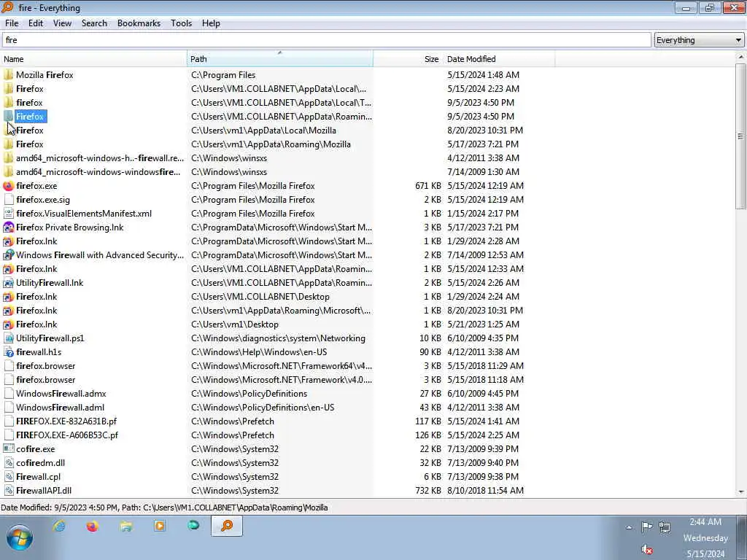Screen dimensions: 747x560
Task: Open Windows Media Player from the taskbar
Action: (160, 526)
